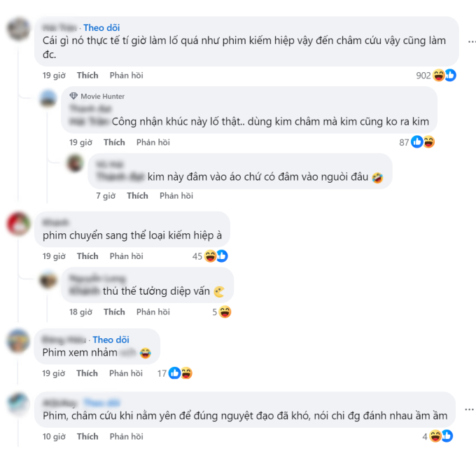This screenshot has height=453, width=476.
Task: Click reaction icons next to 87
Action: (423, 142)
